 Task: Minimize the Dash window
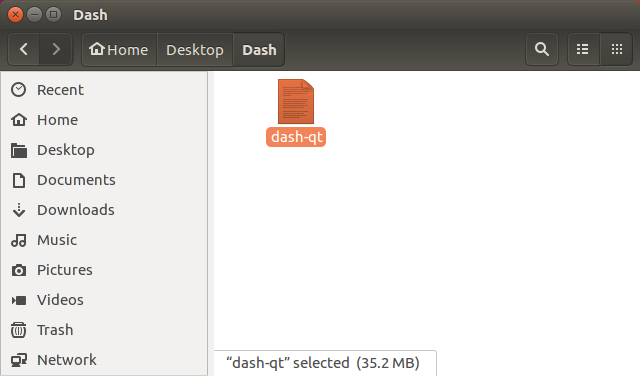[34, 15]
